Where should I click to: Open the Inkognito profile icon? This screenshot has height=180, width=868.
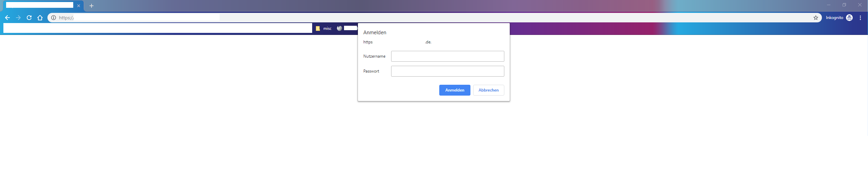(849, 18)
